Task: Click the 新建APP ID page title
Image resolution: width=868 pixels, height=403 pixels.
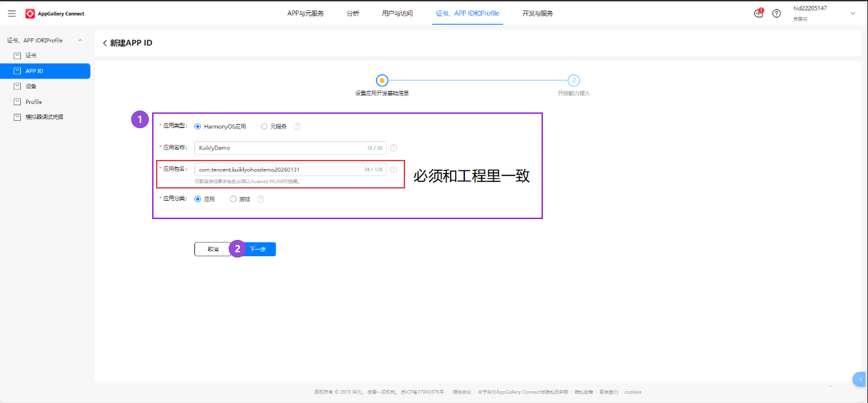Action: pos(131,43)
